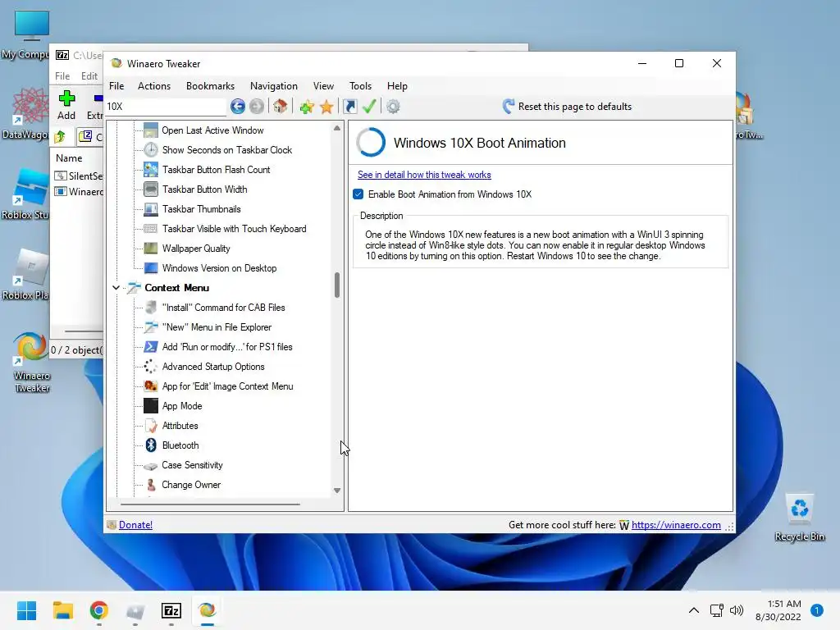
Task: Select Attributes tree item
Action: (180, 426)
